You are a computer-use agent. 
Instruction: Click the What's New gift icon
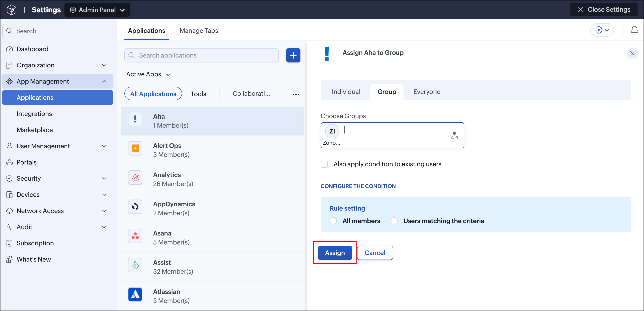(x=9, y=260)
